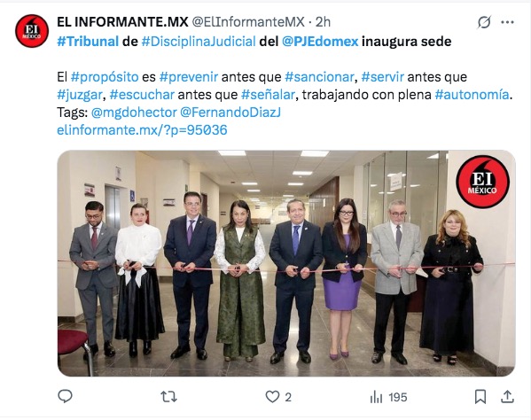The height and width of the screenshot is (420, 531).
Task: Open the @FernandoDiazJ tagged profile
Action: coord(230,112)
